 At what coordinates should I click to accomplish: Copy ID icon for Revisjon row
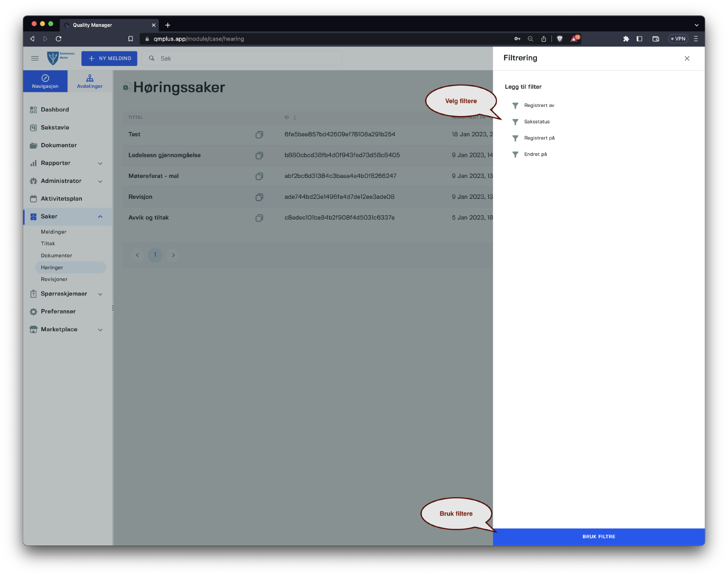(259, 197)
